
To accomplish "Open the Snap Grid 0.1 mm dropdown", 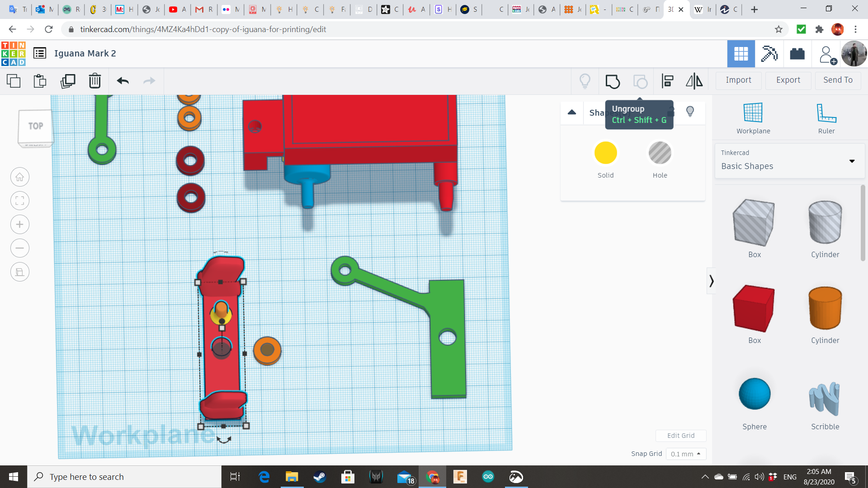I will coord(685,454).
